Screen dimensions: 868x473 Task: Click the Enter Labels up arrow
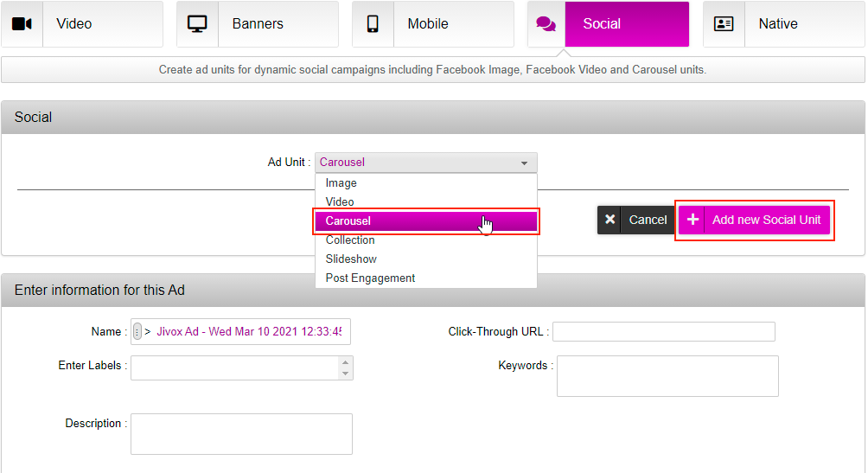346,362
